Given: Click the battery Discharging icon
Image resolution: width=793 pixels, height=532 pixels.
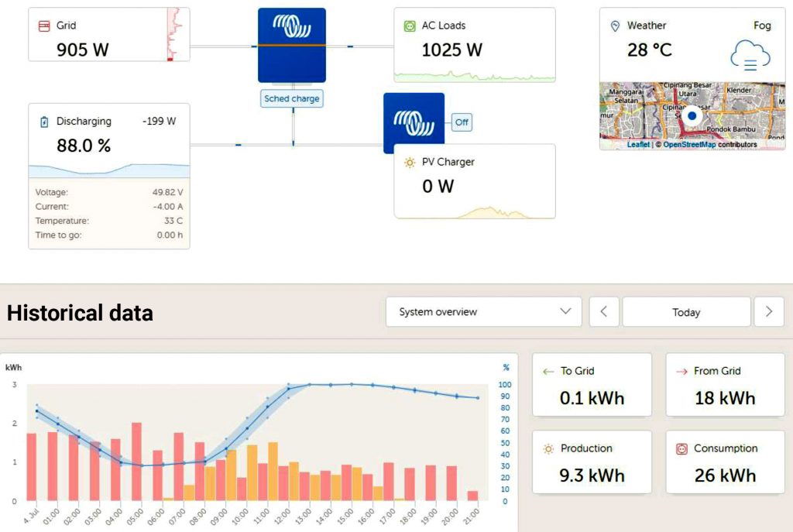Looking at the screenshot, I should click(44, 122).
